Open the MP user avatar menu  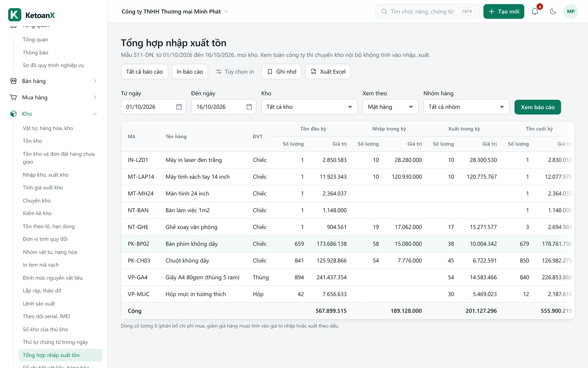(571, 11)
